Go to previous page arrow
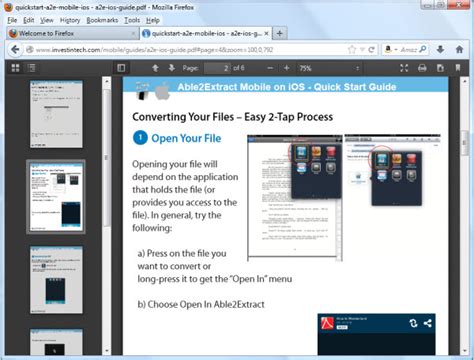 pos(155,68)
